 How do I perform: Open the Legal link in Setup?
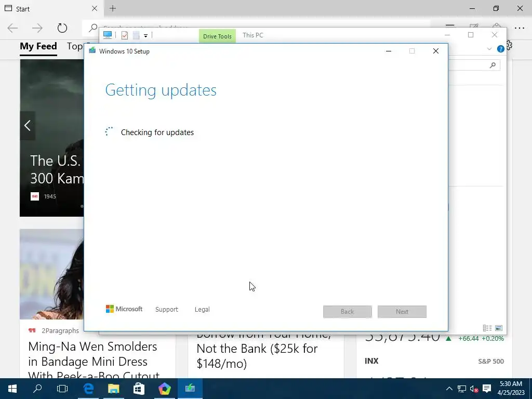coord(202,310)
